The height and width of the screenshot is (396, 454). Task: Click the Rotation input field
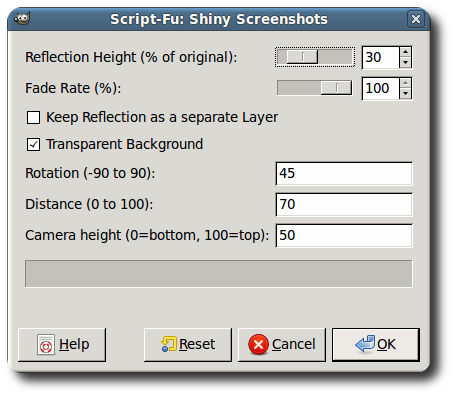[344, 174]
